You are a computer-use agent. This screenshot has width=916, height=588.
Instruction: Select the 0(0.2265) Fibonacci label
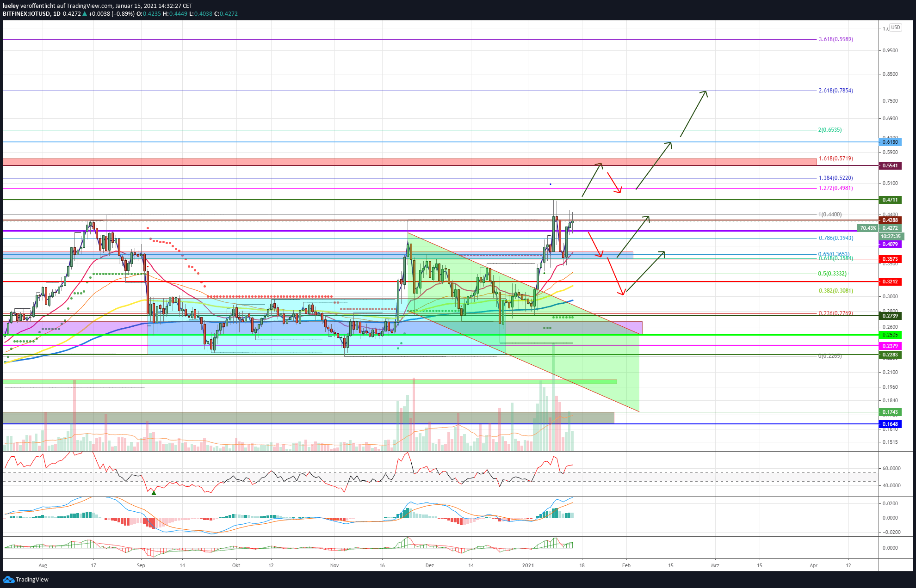point(830,356)
